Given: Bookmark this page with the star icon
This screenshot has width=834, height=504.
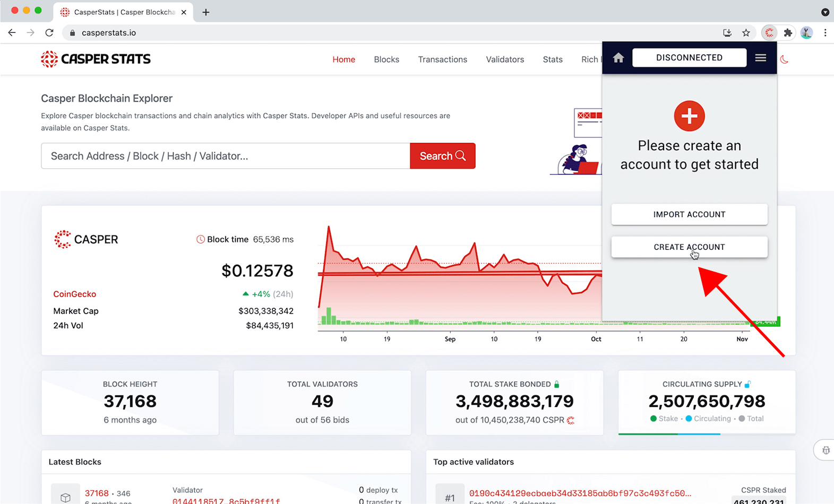Looking at the screenshot, I should [x=746, y=33].
